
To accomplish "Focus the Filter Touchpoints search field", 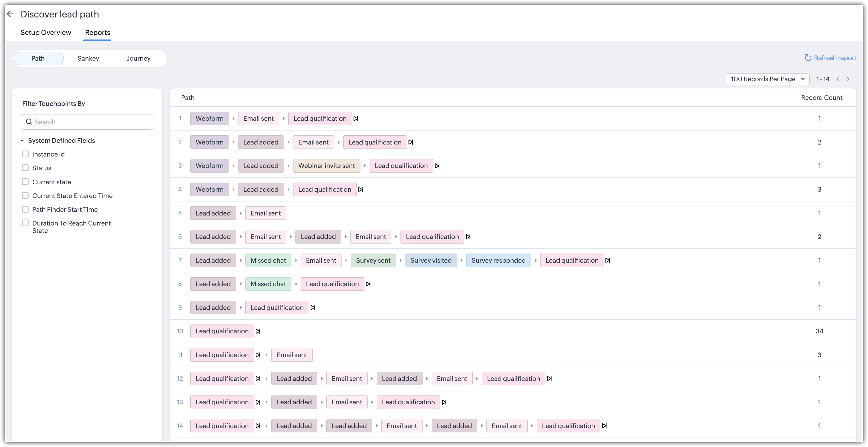I will coord(91,122).
